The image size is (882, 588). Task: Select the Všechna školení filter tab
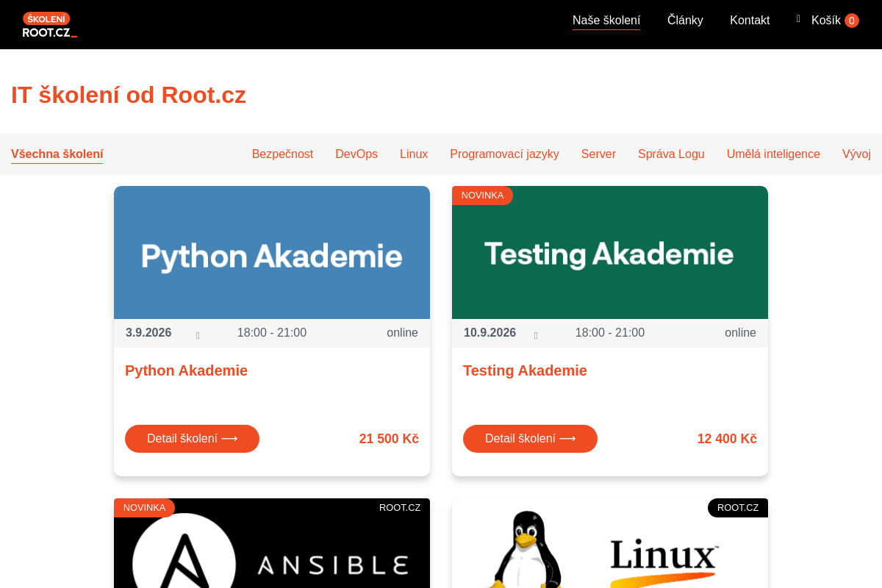coord(57,154)
